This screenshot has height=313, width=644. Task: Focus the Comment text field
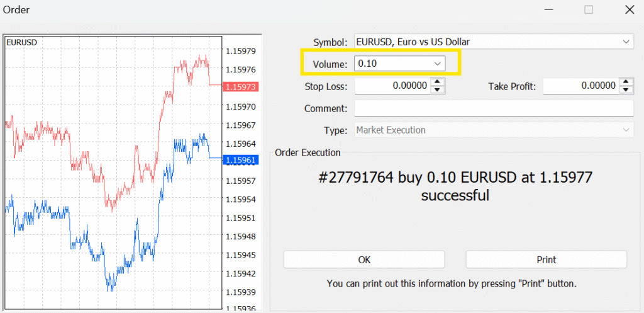pyautogui.click(x=493, y=108)
